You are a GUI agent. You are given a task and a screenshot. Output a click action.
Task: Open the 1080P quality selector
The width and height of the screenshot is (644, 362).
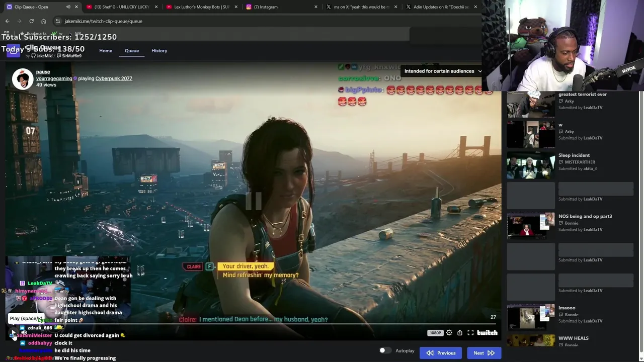point(435,333)
